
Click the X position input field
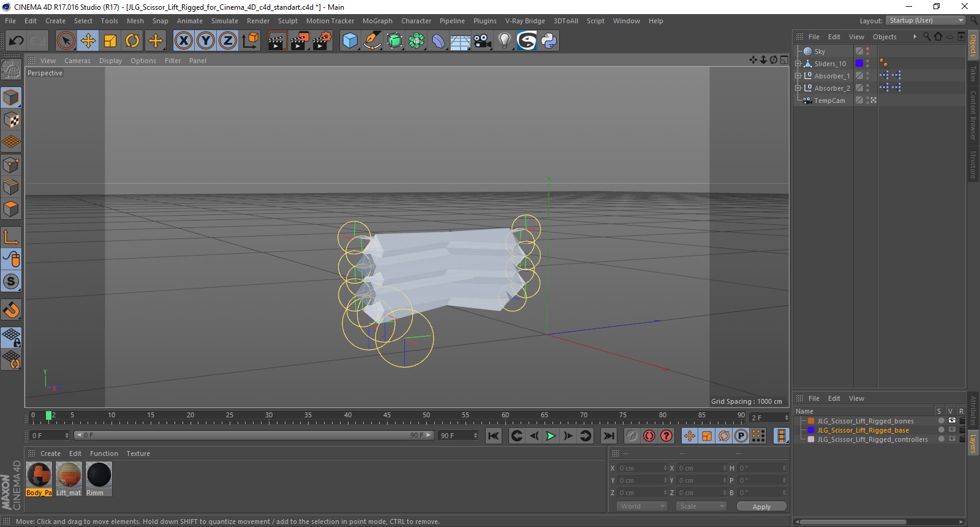[x=641, y=468]
